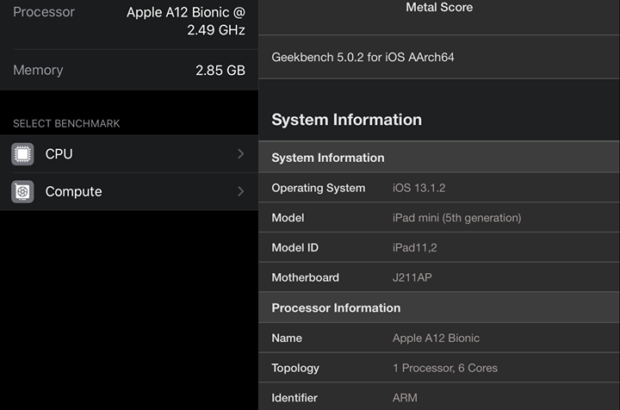Select the Model iPad mini row
The image size is (620, 410).
[x=439, y=218]
